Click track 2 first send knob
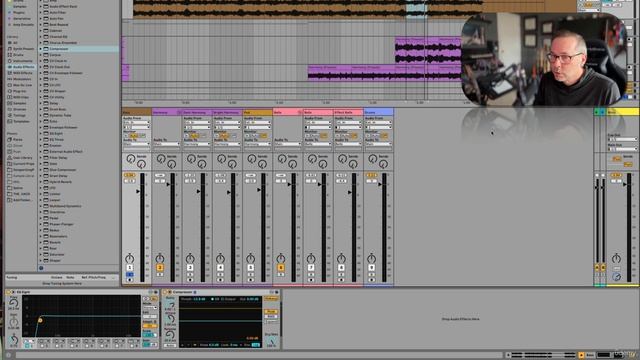Viewport: 640px width, 360px height. 161,159
